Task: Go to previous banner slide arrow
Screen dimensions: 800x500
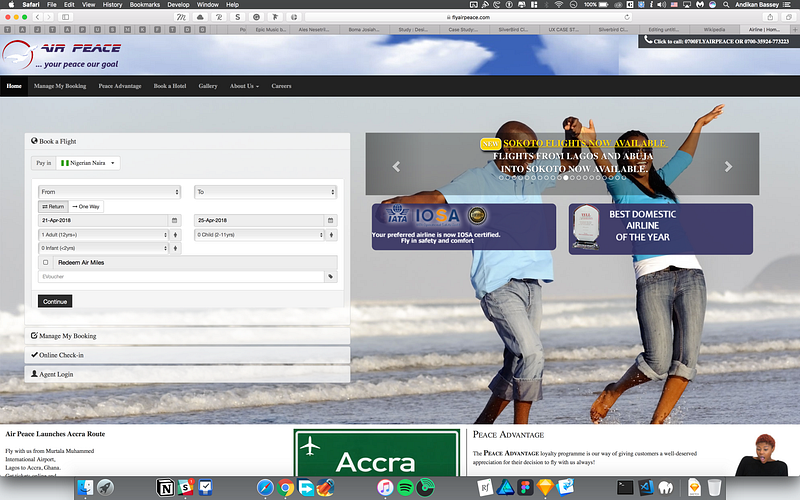Action: pyautogui.click(x=396, y=166)
